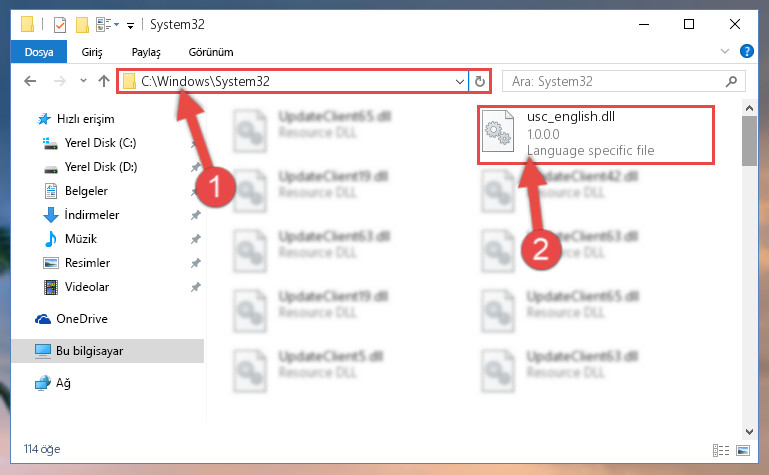Open the Help question mark icon

tap(746, 51)
